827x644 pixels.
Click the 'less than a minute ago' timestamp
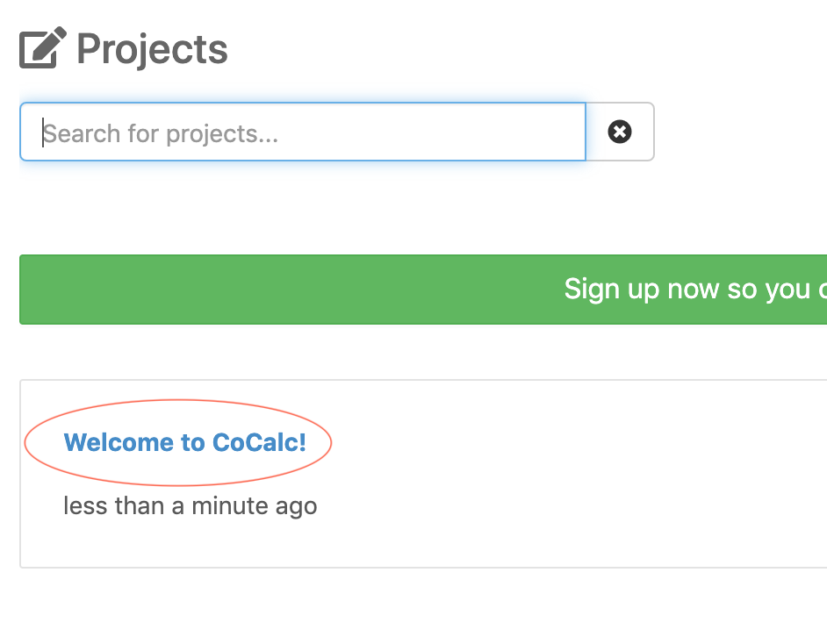pyautogui.click(x=190, y=506)
